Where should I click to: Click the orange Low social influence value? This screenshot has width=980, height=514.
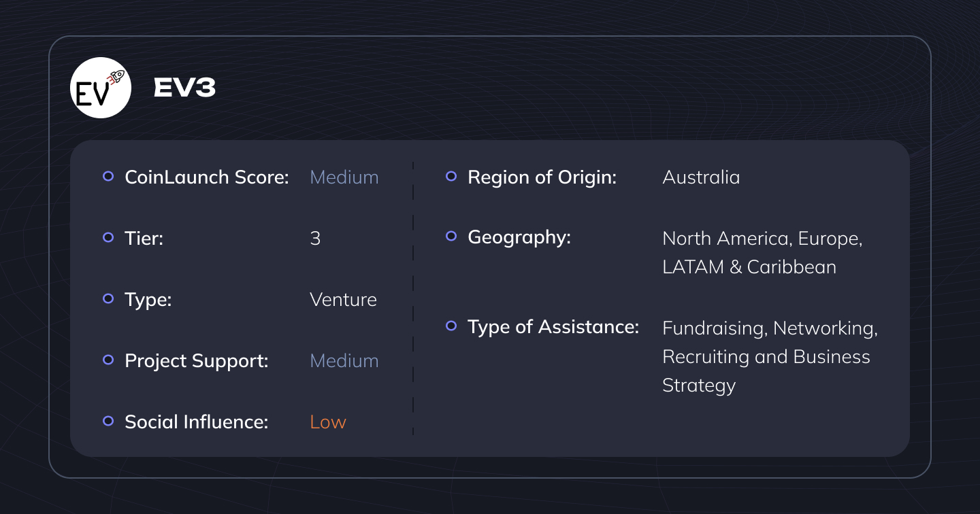pyautogui.click(x=327, y=422)
